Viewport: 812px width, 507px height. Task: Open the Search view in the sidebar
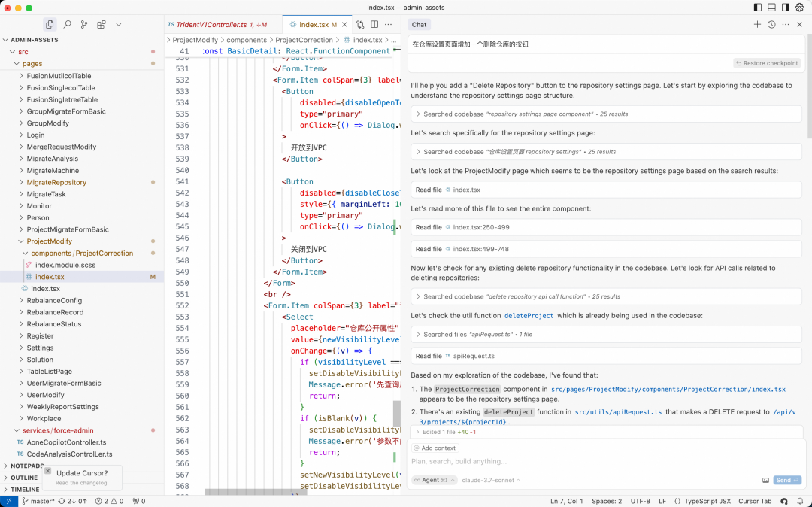click(x=67, y=25)
